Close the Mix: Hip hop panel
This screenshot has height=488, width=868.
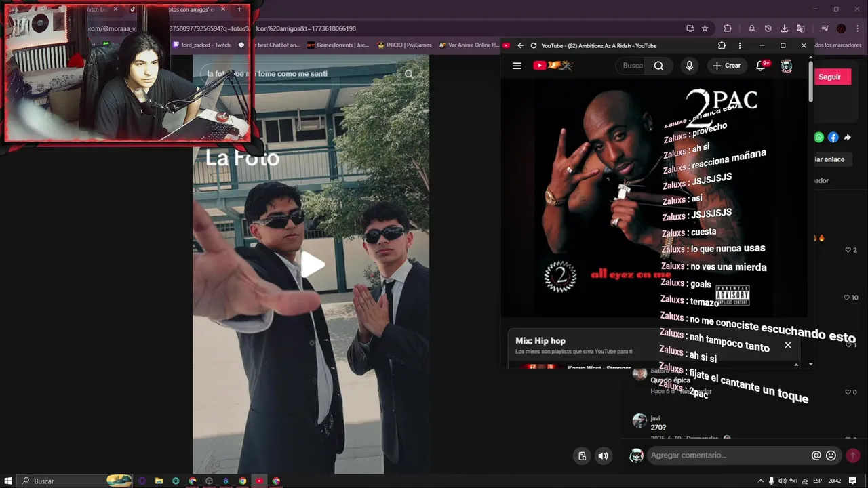[788, 345]
